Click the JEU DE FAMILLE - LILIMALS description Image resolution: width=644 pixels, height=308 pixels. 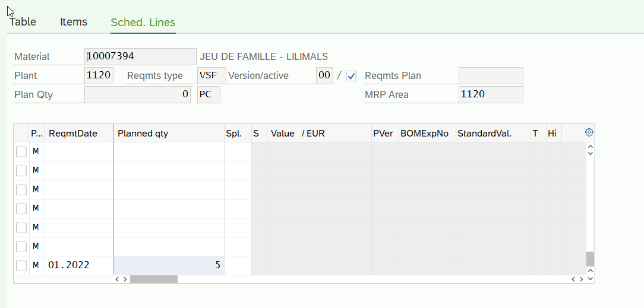point(264,56)
